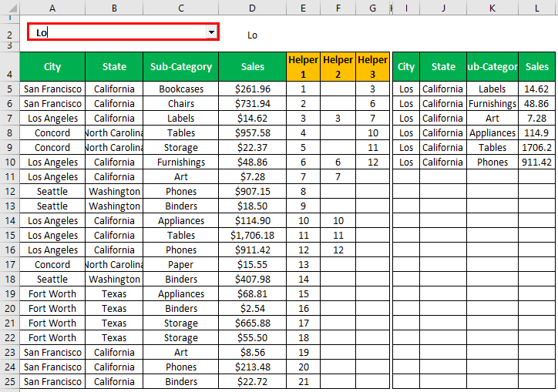This screenshot has width=558, height=392.
Task: Select column L header
Action: point(536,8)
